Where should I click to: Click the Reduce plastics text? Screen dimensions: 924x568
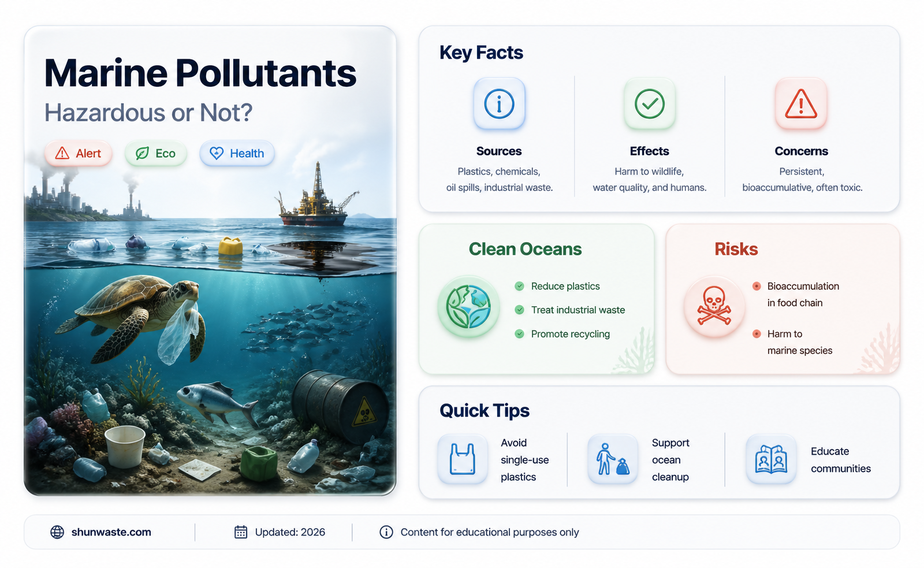565,286
